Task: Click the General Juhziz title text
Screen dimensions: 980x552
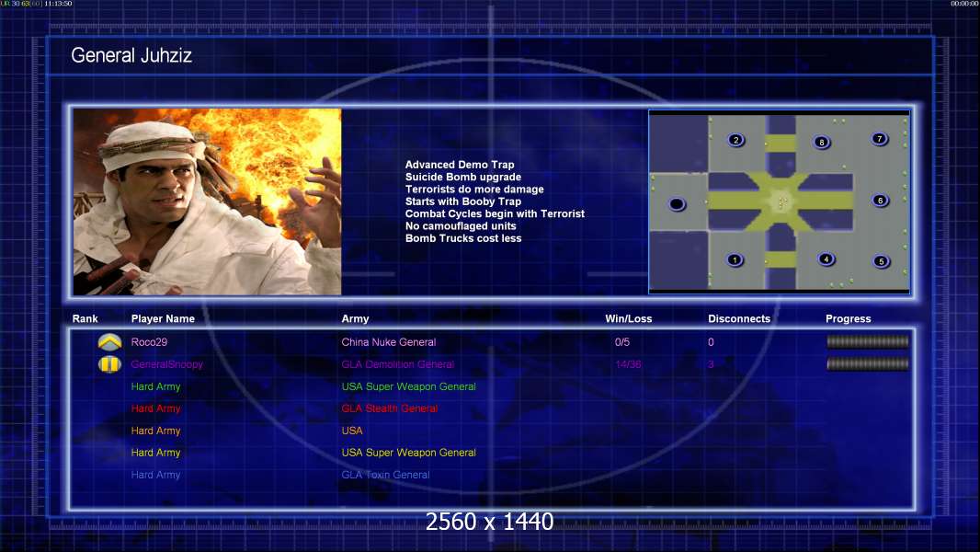Action: tap(131, 55)
